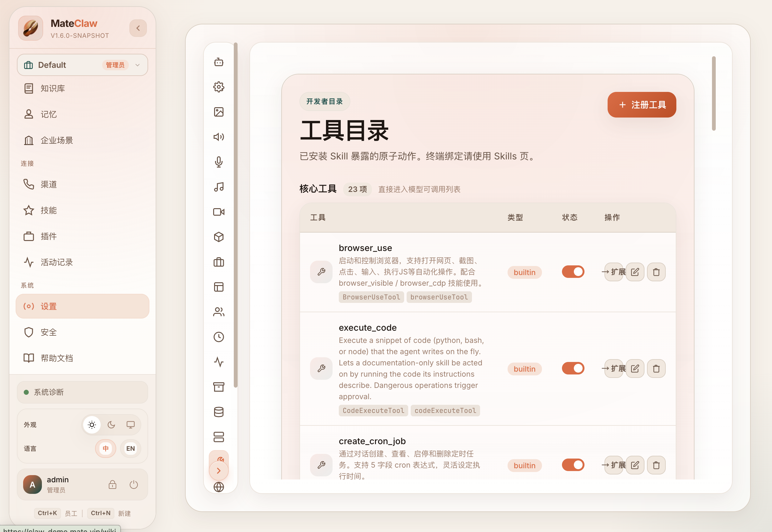Open 安全 in sidebar
The width and height of the screenshot is (772, 532).
pos(82,332)
